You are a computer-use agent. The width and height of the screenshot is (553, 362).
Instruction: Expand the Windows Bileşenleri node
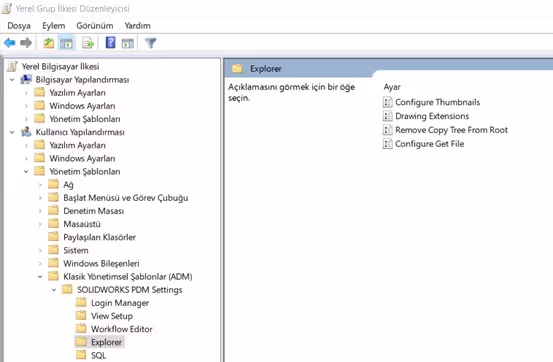click(40, 264)
